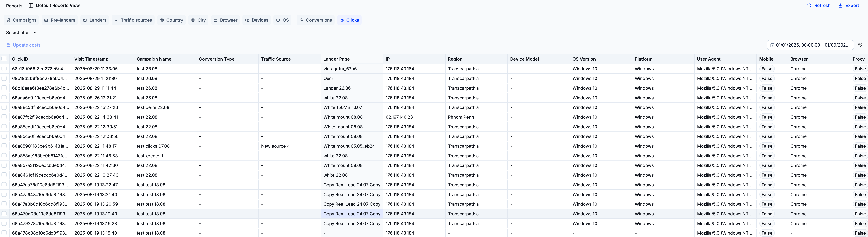Image resolution: width=868 pixels, height=237 pixels.
Task: Toggle the select-all checkbox in header
Action: tap(4, 59)
